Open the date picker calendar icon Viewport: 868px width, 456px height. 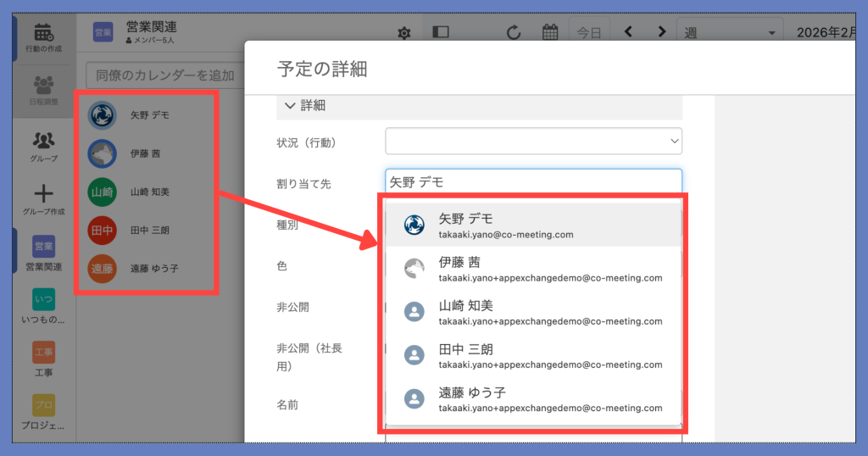pos(550,33)
